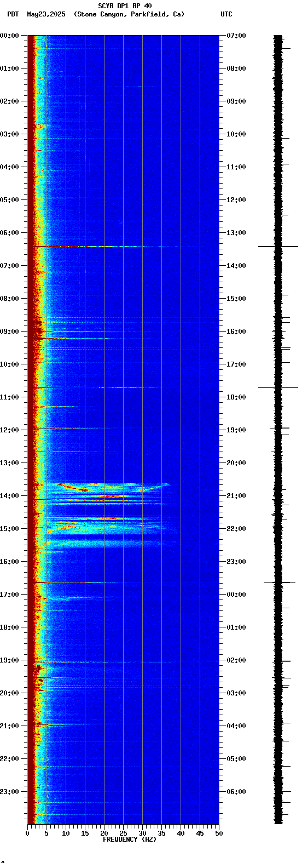Click the PDT time label '09:00'
Screen dimensions: 302x868
coord(9,332)
